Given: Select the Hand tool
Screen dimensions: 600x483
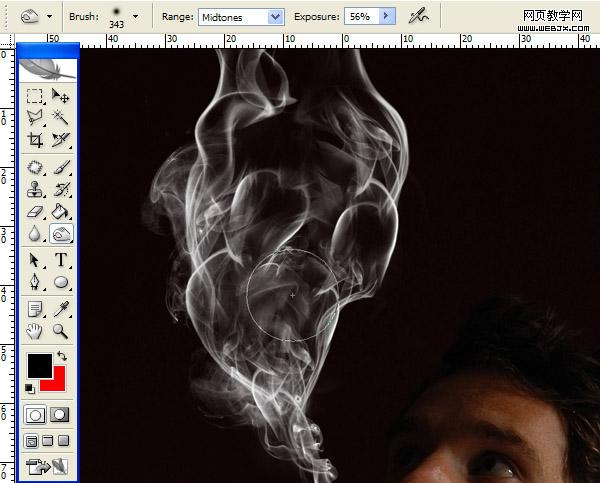Looking at the screenshot, I should coord(34,331).
